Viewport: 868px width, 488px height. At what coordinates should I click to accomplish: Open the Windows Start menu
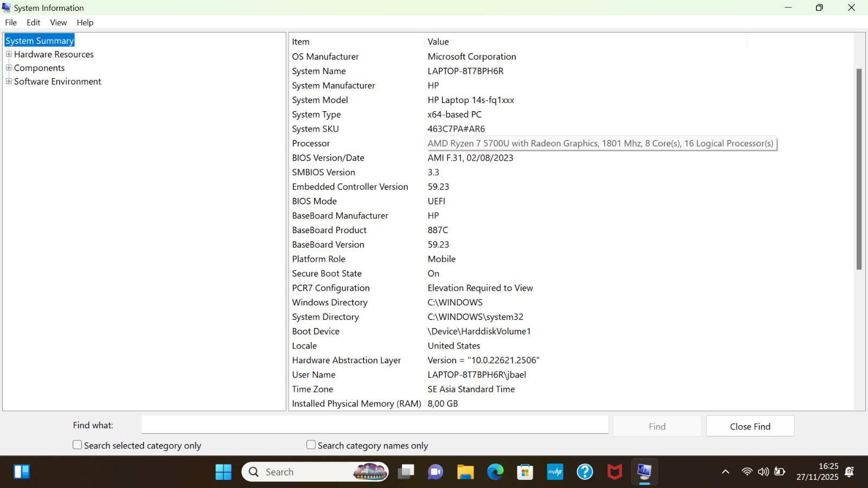click(x=223, y=472)
